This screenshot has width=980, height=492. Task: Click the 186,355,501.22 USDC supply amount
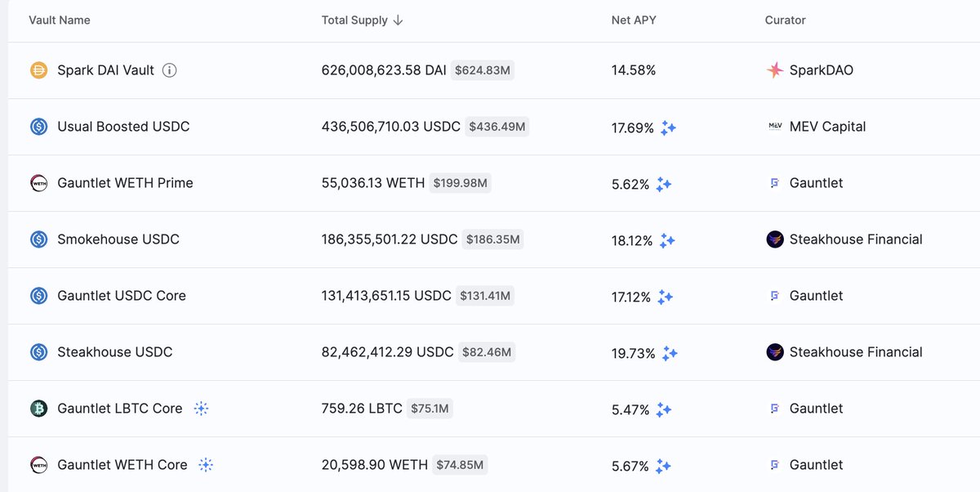(390, 239)
